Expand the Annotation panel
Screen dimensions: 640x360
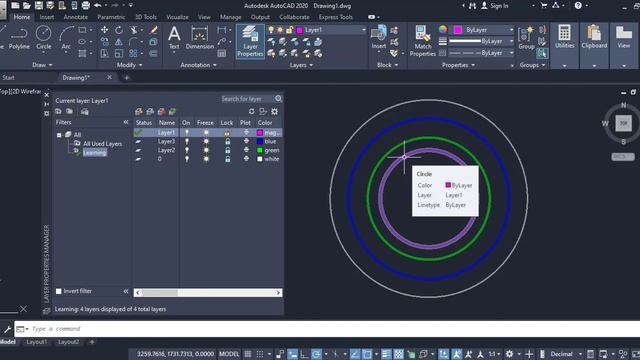[x=198, y=65]
